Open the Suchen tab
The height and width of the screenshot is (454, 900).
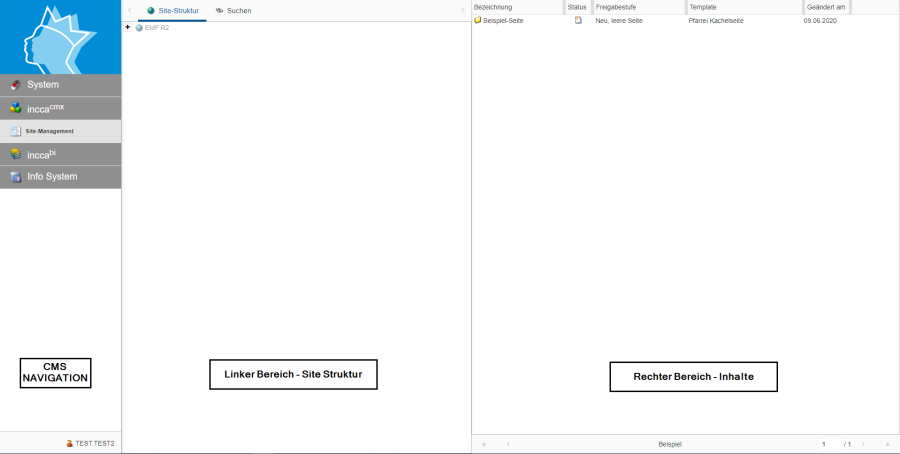233,10
